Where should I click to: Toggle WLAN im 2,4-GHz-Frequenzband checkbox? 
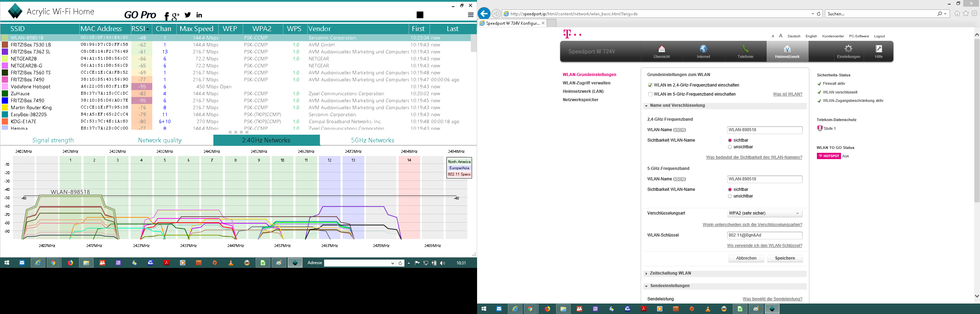coord(650,85)
